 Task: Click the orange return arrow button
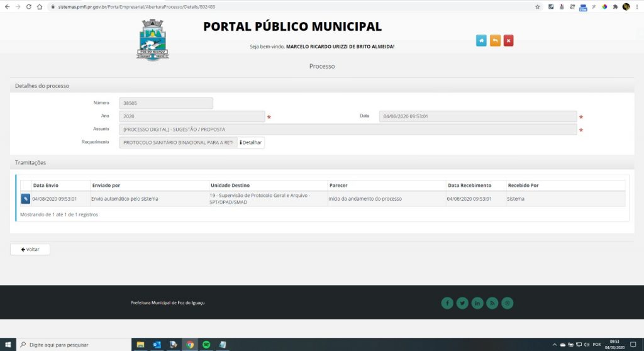click(x=495, y=41)
